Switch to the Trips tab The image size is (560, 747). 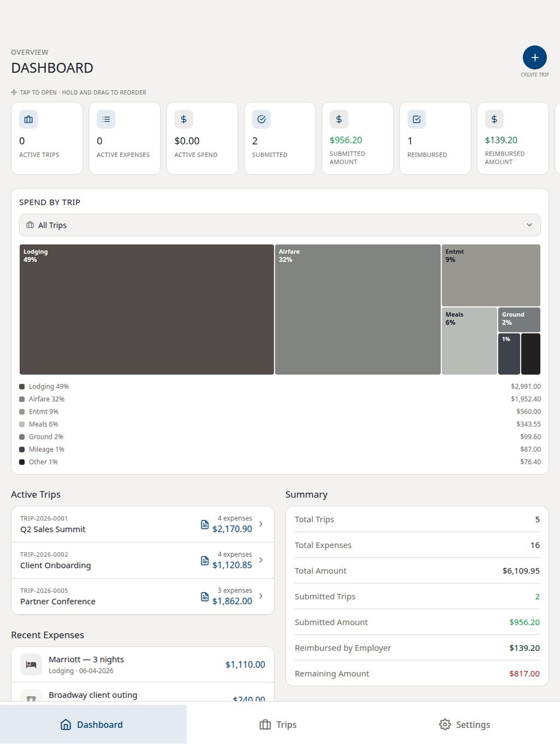pos(278,724)
